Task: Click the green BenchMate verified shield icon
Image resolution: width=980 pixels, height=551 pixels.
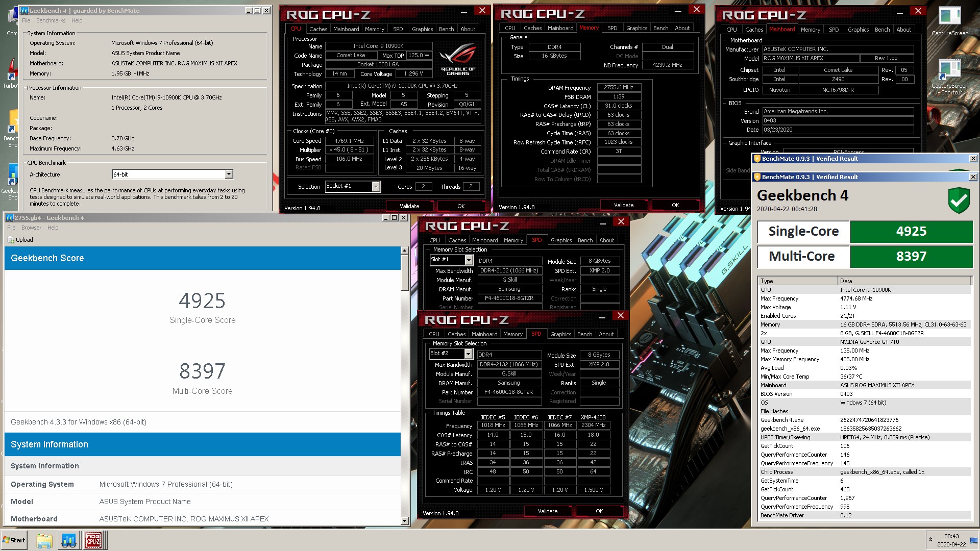Action: point(959,201)
